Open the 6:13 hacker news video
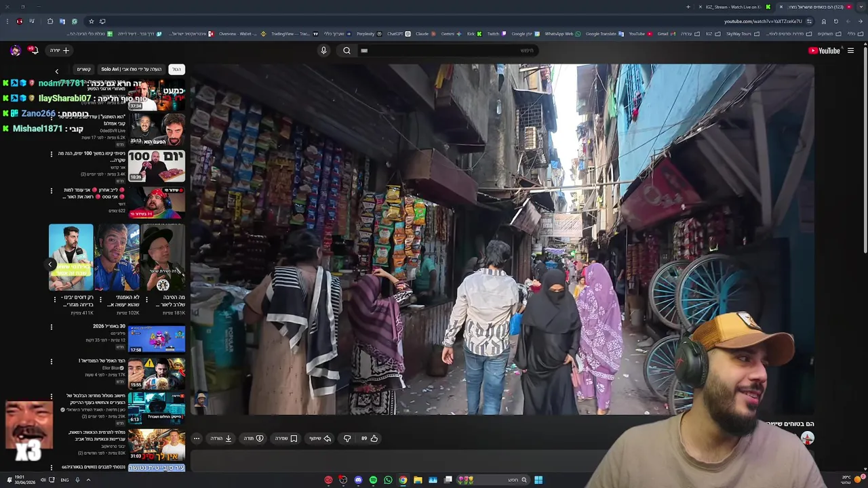Image resolution: width=868 pixels, height=488 pixels. (x=157, y=408)
